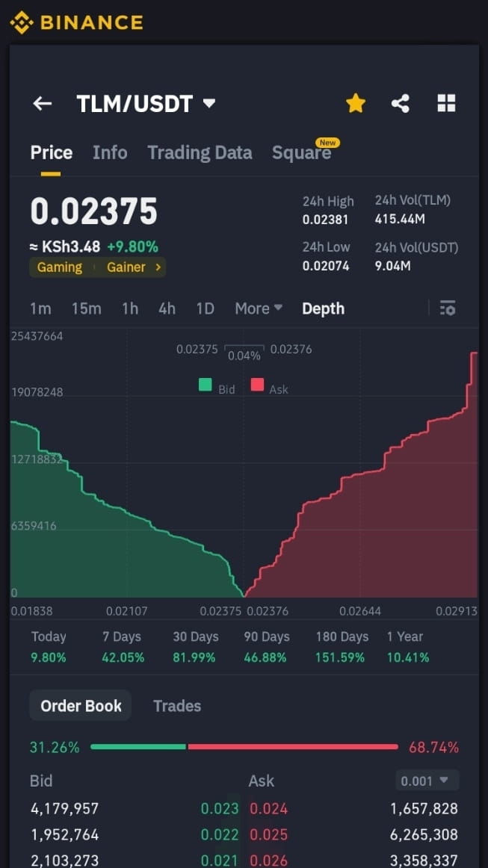
Task: Select the 15m chart interval
Action: pyautogui.click(x=87, y=309)
